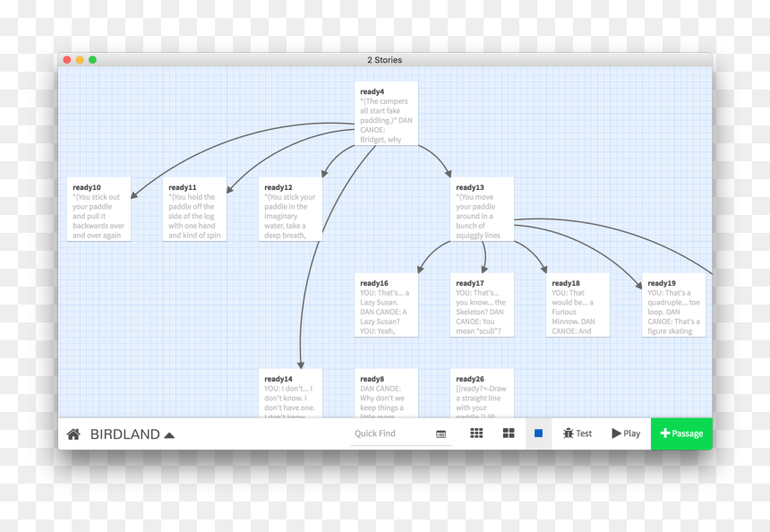Select the ready4 passage card
Viewport: 770px width, 532px height.
tap(386, 114)
